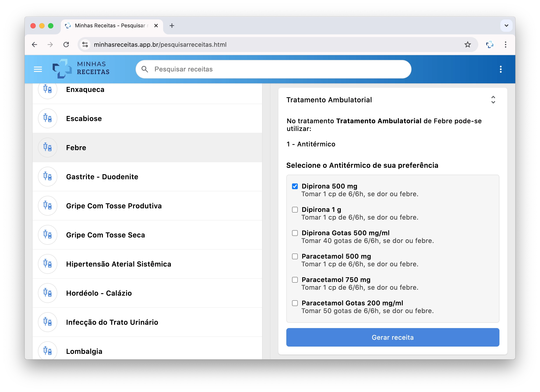Select the Febre entry

click(147, 147)
